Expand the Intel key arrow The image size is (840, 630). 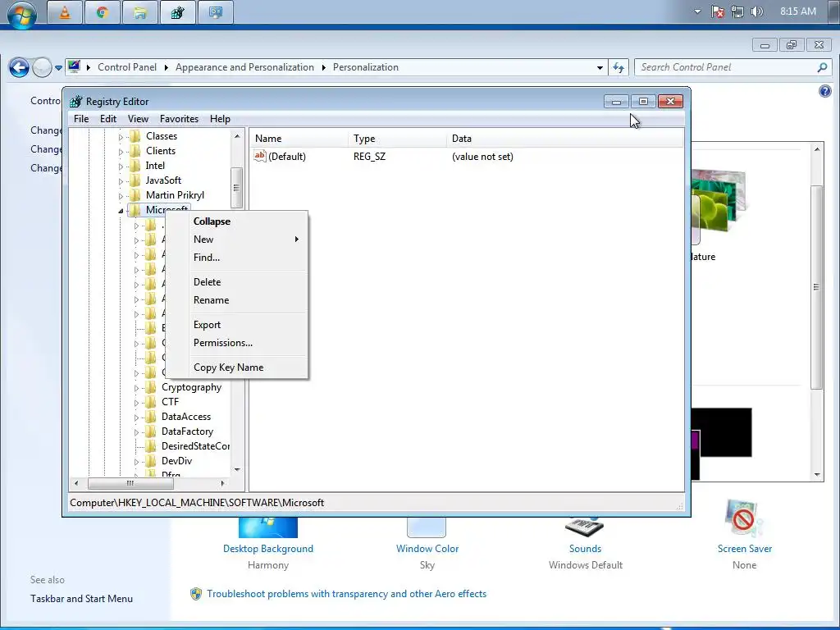pos(121,167)
